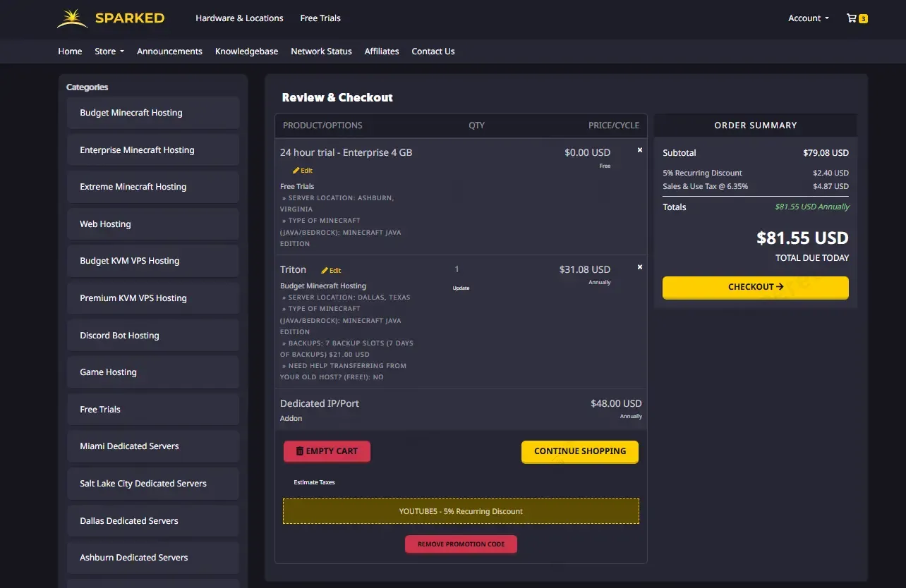Edit the Triton product configuration
Image resolution: width=906 pixels, height=588 pixels.
click(331, 271)
